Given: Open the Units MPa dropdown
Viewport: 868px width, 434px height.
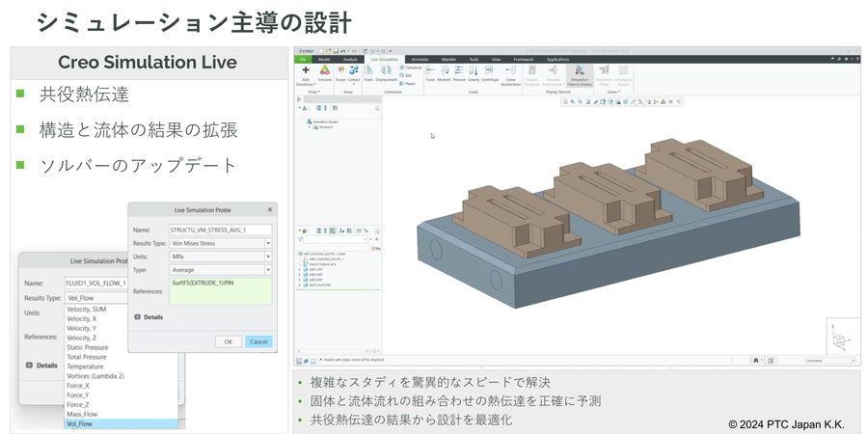Looking at the screenshot, I should pyautogui.click(x=267, y=258).
